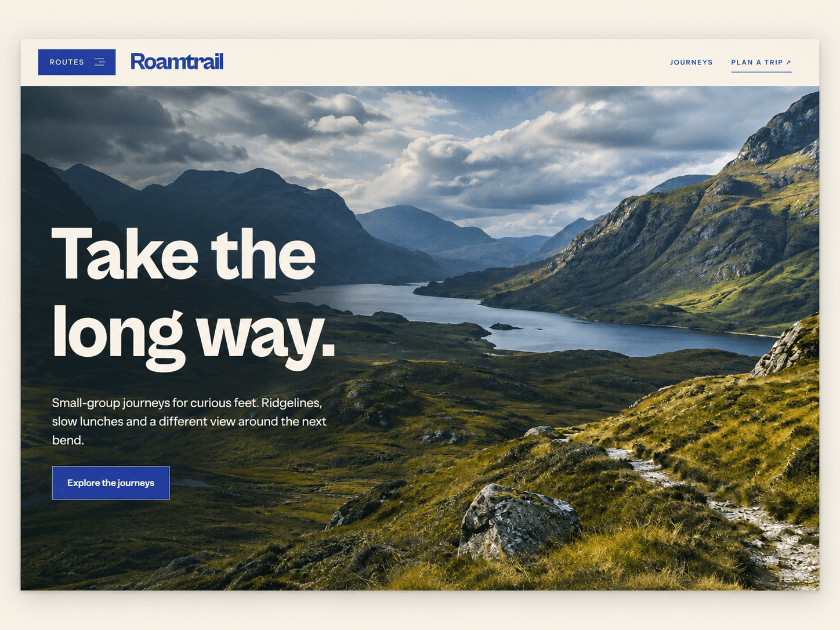Click the hamburger lines icon beside ROUTES
Screen dimensions: 840x630
click(99, 62)
